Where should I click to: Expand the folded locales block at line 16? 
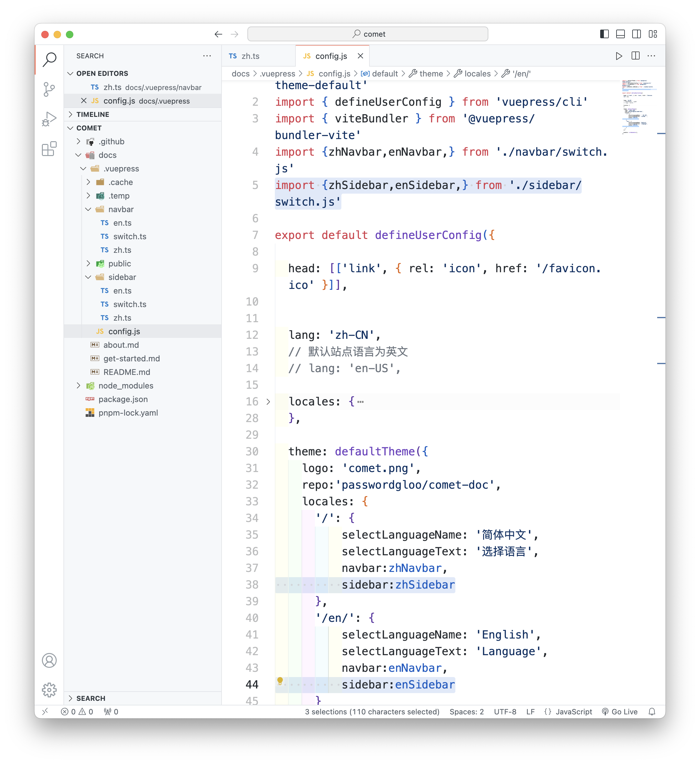coord(268,402)
